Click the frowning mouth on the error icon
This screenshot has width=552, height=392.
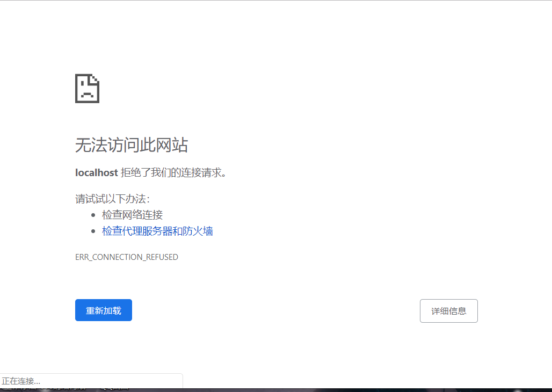click(86, 93)
